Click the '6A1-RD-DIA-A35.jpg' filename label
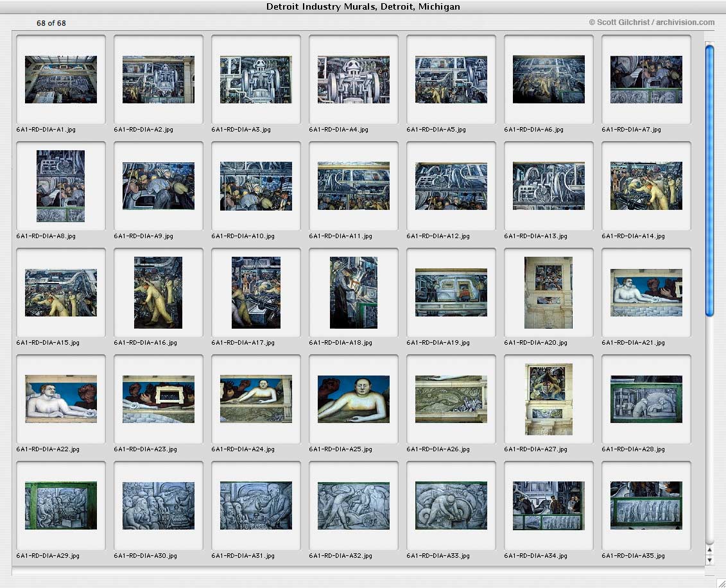726x588 pixels. (x=633, y=556)
